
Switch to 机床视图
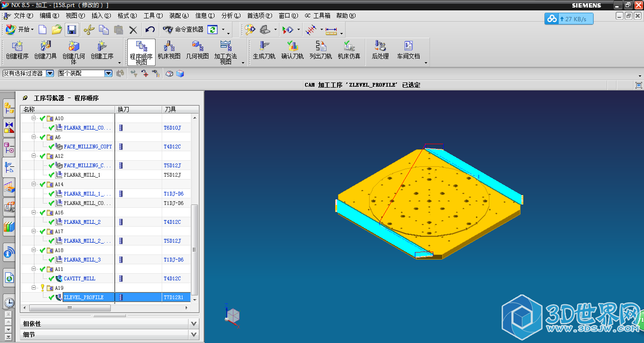pos(169,50)
